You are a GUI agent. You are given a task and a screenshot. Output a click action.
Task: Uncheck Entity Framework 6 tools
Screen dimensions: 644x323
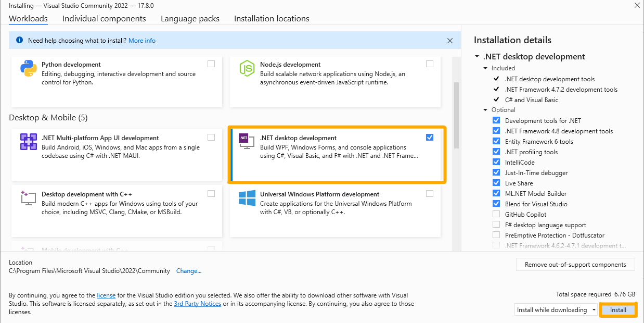496,142
